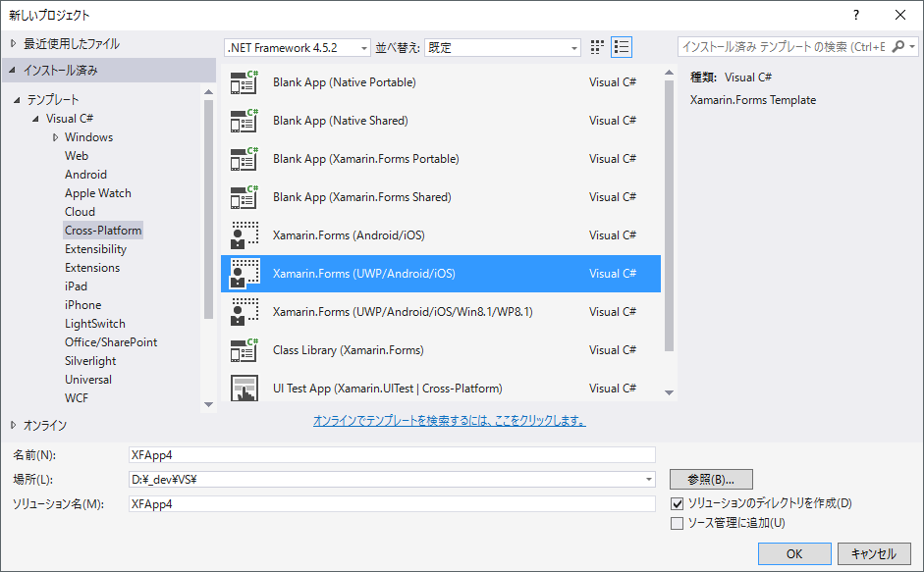The width and height of the screenshot is (924, 572).
Task: Select the Cross-Platform category
Action: pos(103,231)
